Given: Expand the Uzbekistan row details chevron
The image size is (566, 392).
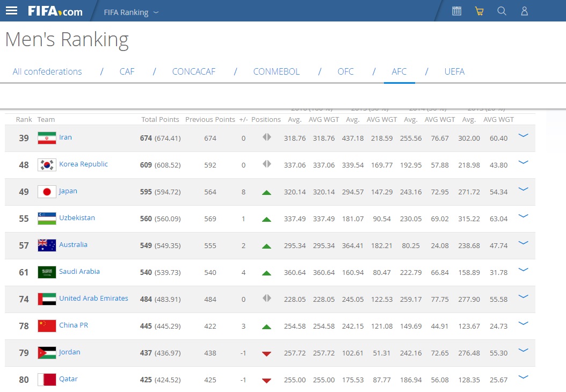Looking at the screenshot, I should [x=523, y=216].
